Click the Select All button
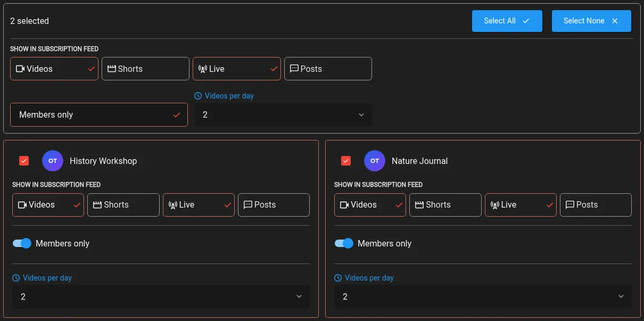The image size is (644, 321). (507, 21)
